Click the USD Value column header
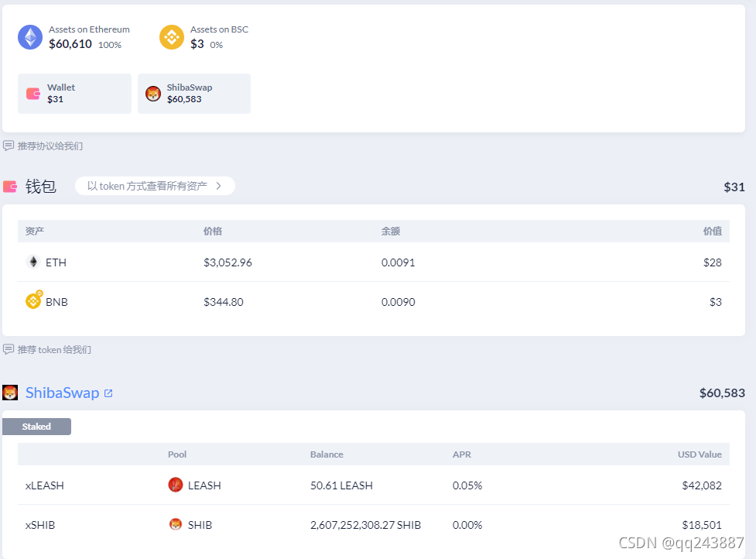756x559 pixels. click(x=700, y=454)
